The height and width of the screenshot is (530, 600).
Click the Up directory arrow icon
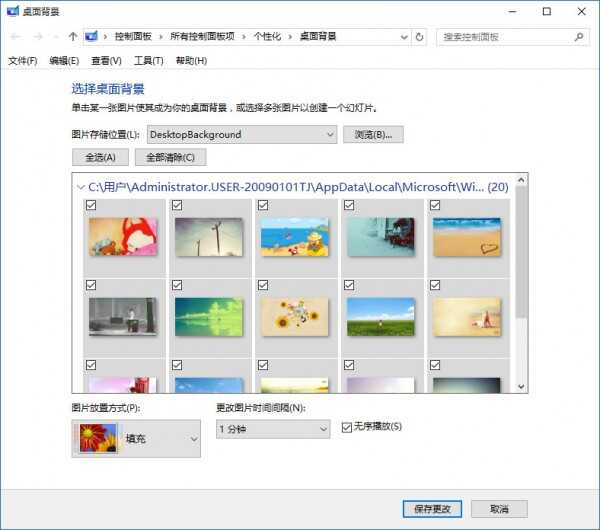click(73, 37)
